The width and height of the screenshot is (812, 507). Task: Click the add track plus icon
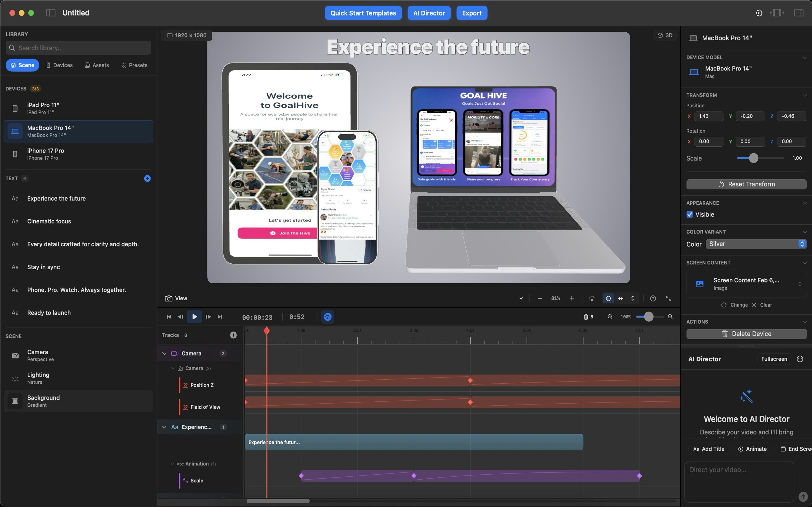(233, 335)
